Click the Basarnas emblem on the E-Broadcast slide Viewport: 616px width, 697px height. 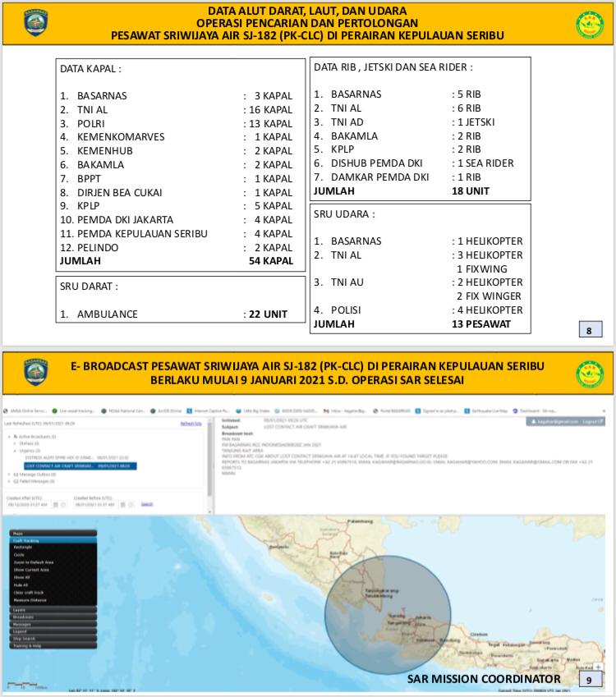coord(35,372)
